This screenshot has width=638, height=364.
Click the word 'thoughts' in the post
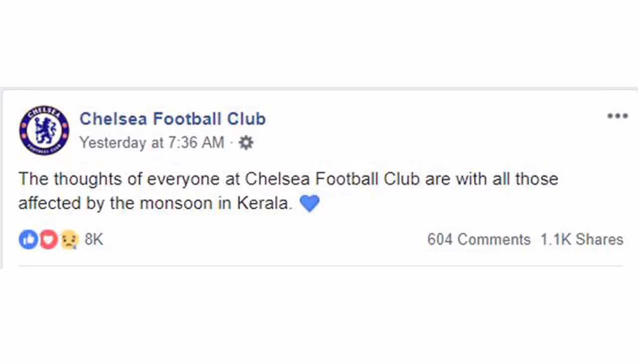point(87,179)
